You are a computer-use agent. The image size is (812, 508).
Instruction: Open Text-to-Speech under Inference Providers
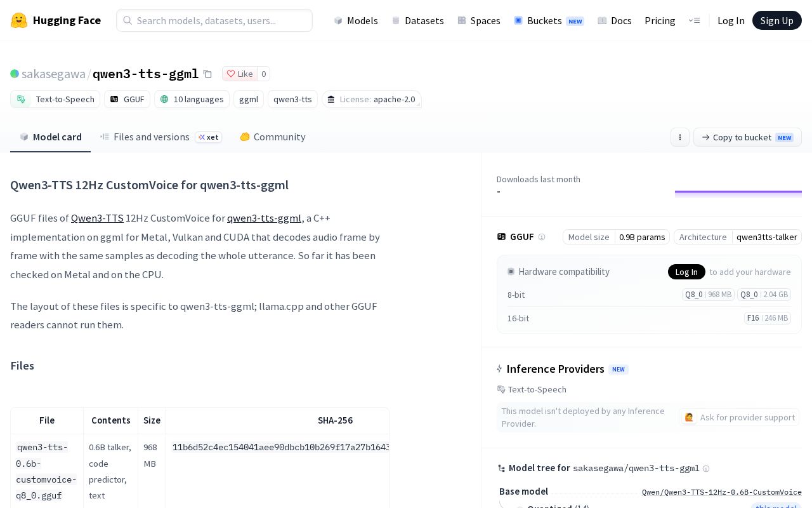532,389
